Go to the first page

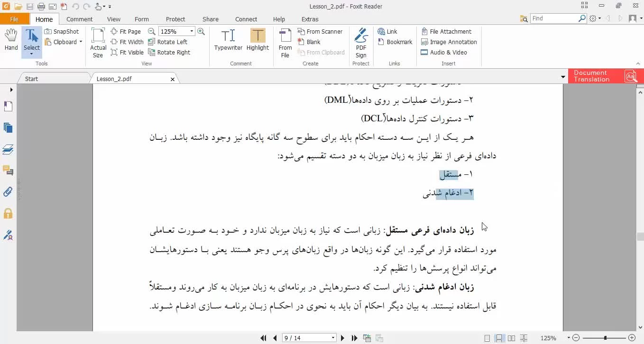pyautogui.click(x=264, y=338)
